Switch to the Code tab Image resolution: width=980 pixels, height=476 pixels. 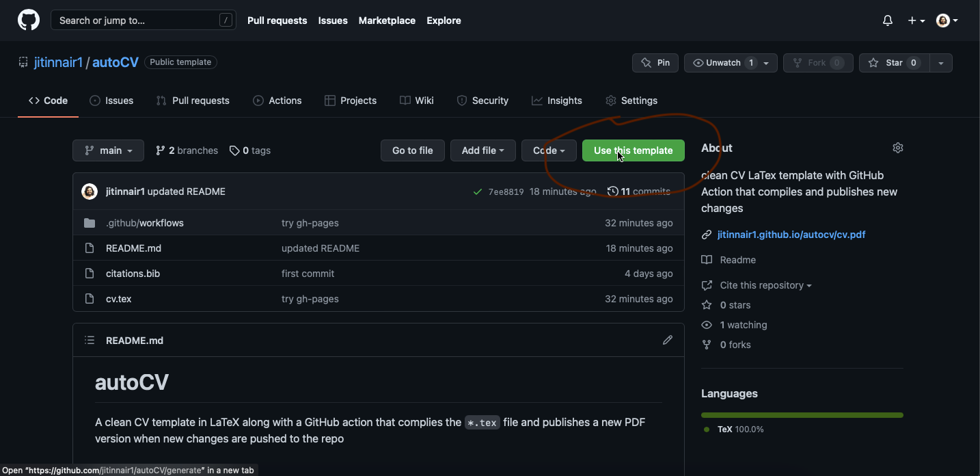pos(48,101)
